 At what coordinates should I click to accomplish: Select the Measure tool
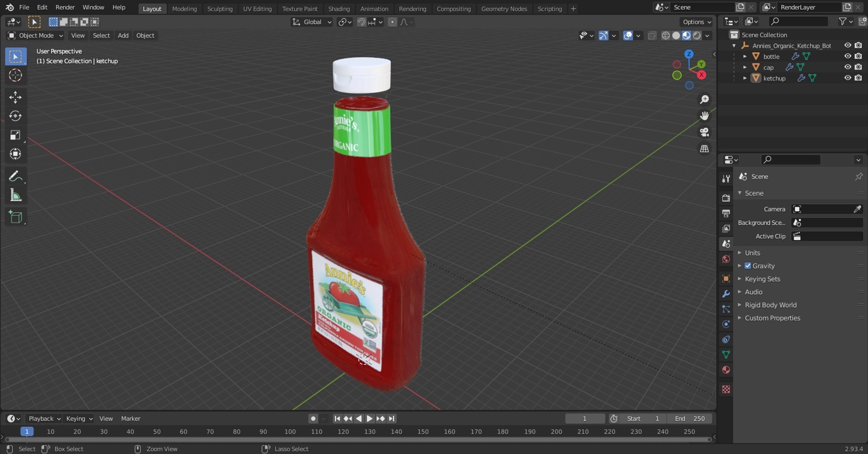click(x=15, y=195)
